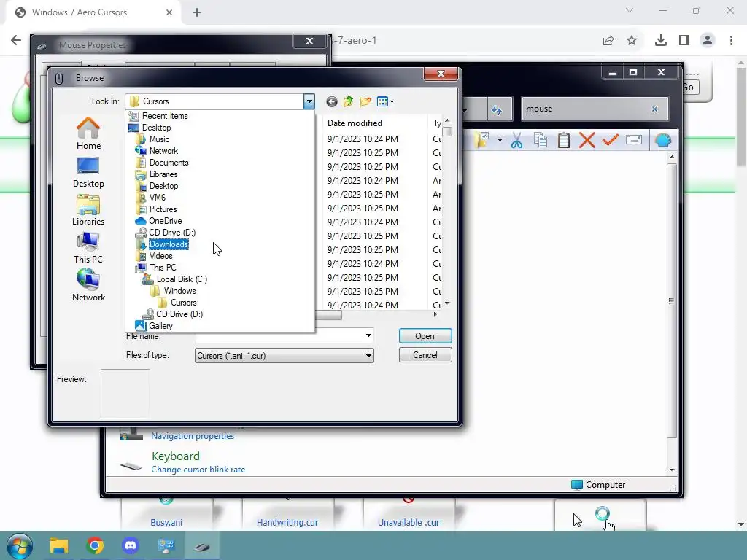This screenshot has width=747, height=560.
Task: Choose Recent Items in the Look in list
Action: (x=165, y=116)
